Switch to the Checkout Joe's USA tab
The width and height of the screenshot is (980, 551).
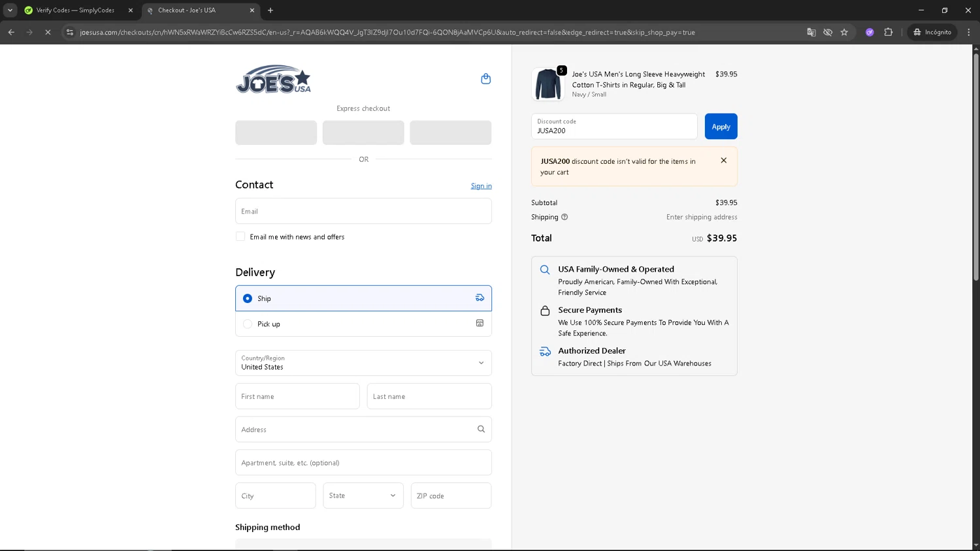tap(200, 10)
